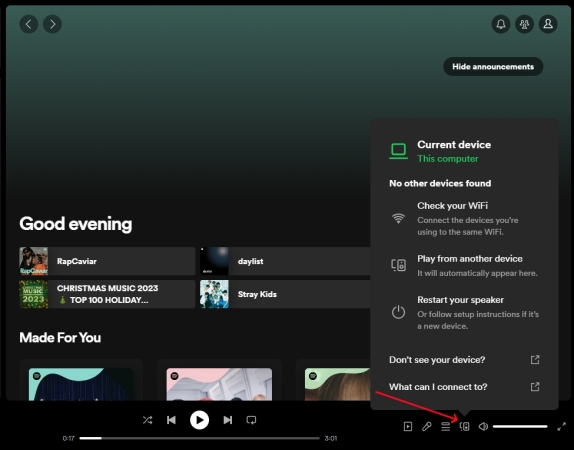
Task: Click the Christmas Music 2023 cover thumbnail
Action: 34,294
